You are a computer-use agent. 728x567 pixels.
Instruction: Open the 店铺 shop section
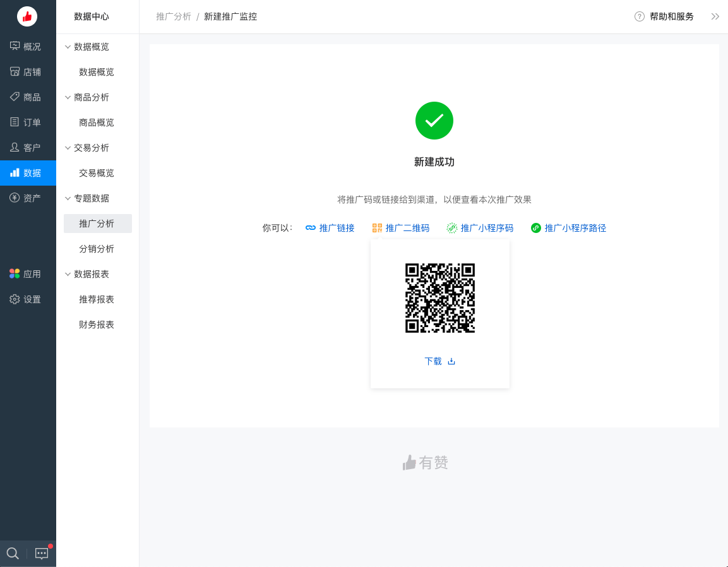[x=28, y=71]
